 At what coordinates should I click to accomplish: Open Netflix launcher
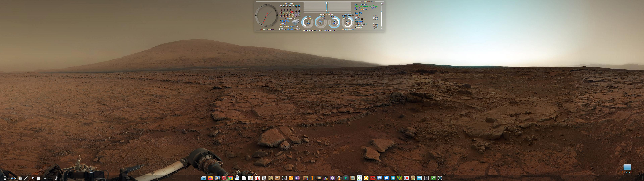click(373, 178)
